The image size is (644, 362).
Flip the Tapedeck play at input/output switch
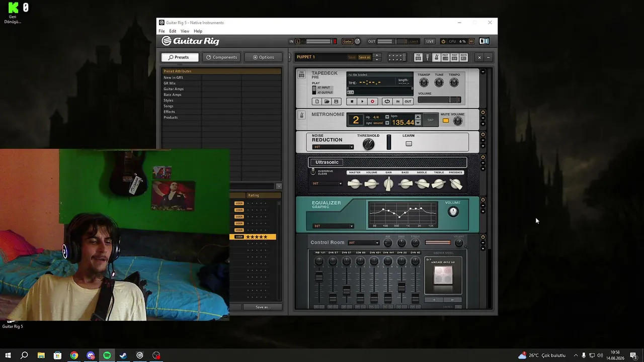click(314, 90)
